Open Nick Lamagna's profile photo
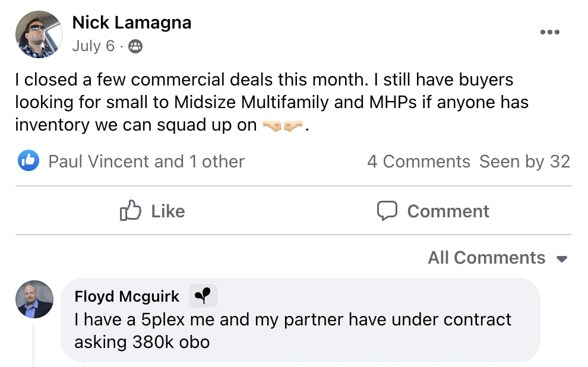588x367 pixels. (39, 34)
